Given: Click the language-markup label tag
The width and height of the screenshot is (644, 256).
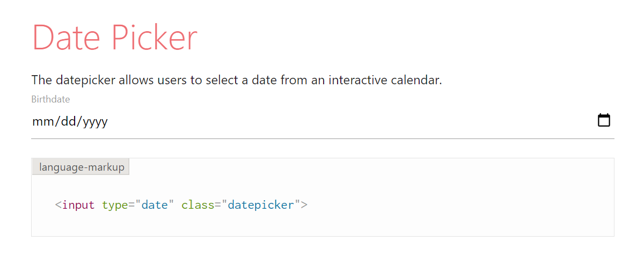Looking at the screenshot, I should (81, 167).
